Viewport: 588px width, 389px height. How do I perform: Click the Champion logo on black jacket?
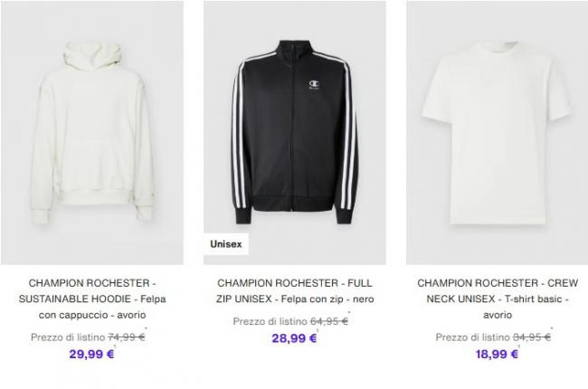[x=314, y=84]
